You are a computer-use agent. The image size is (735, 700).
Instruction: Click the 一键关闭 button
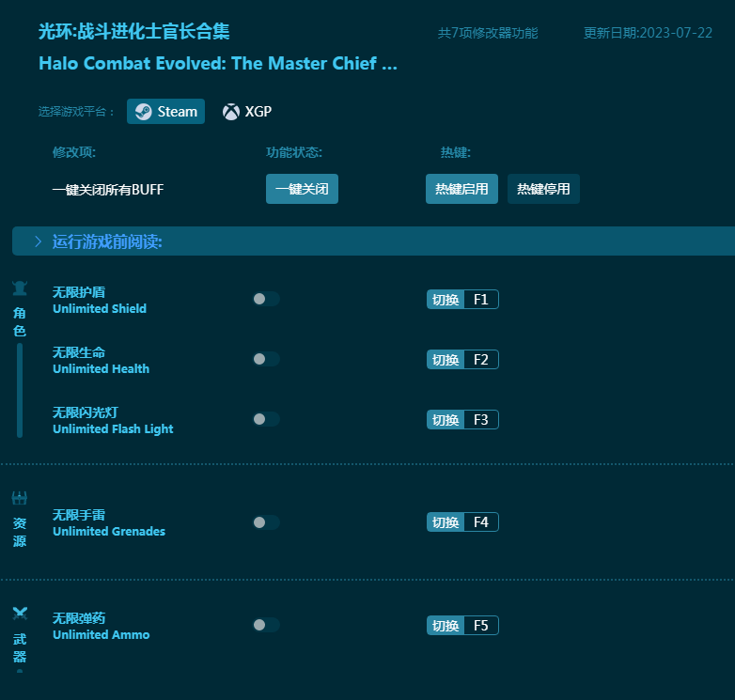[302, 189]
